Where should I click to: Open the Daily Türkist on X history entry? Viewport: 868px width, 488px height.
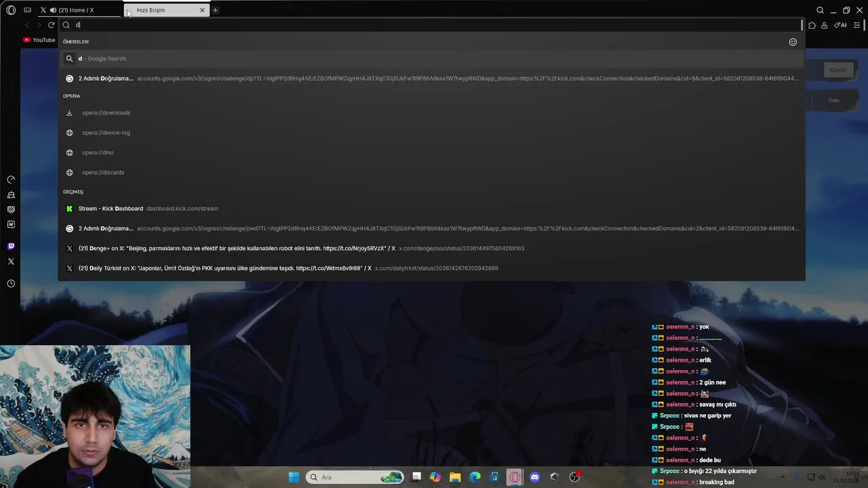[x=431, y=268]
